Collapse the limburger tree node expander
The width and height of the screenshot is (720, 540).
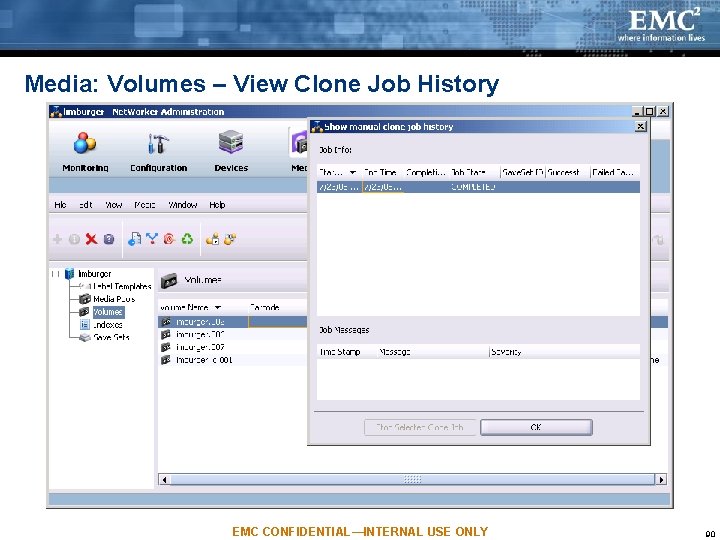click(x=56, y=274)
